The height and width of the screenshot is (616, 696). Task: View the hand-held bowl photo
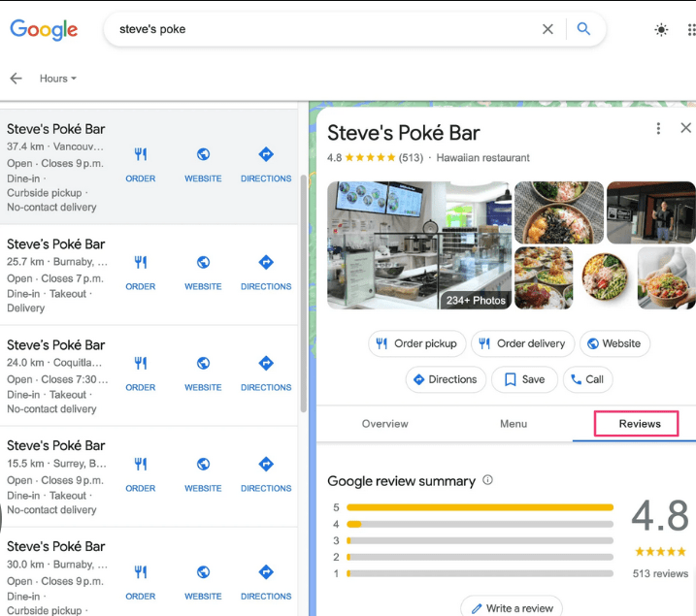click(x=666, y=278)
